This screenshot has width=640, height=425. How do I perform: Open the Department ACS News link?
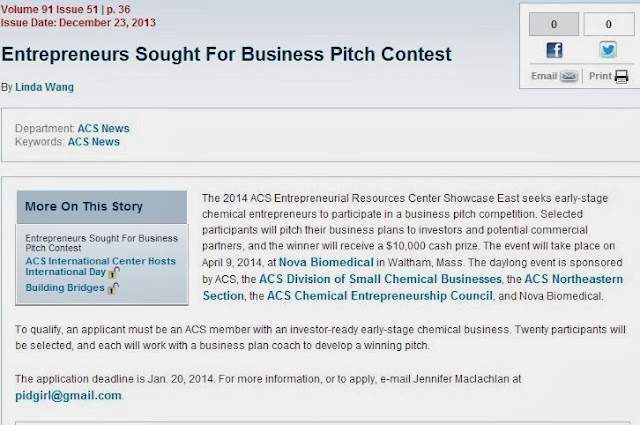(103, 129)
